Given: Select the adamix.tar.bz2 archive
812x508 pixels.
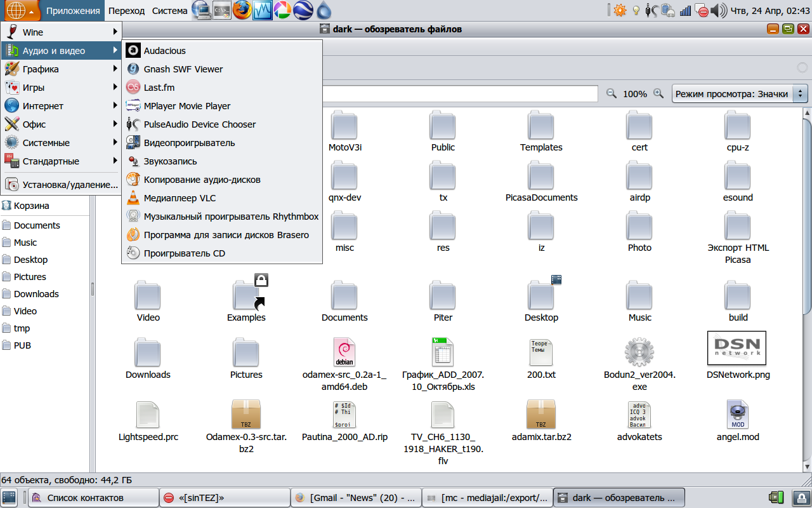Looking at the screenshot, I should (x=541, y=420).
